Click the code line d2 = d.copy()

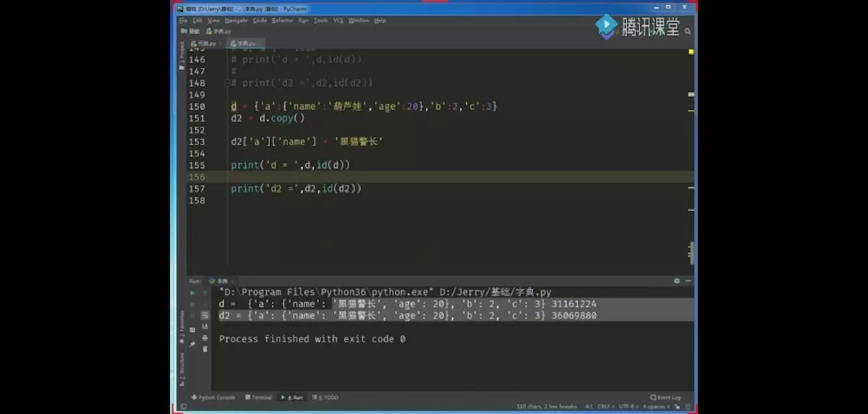[268, 118]
